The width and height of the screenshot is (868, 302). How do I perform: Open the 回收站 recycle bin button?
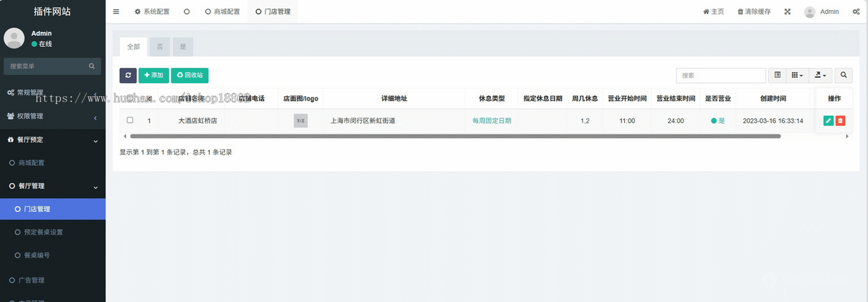190,75
